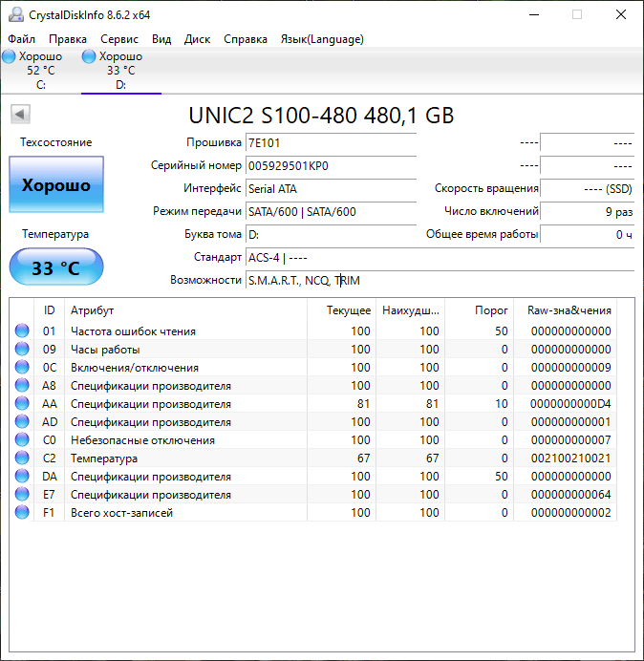Click the Атрибут column header

pos(185,310)
